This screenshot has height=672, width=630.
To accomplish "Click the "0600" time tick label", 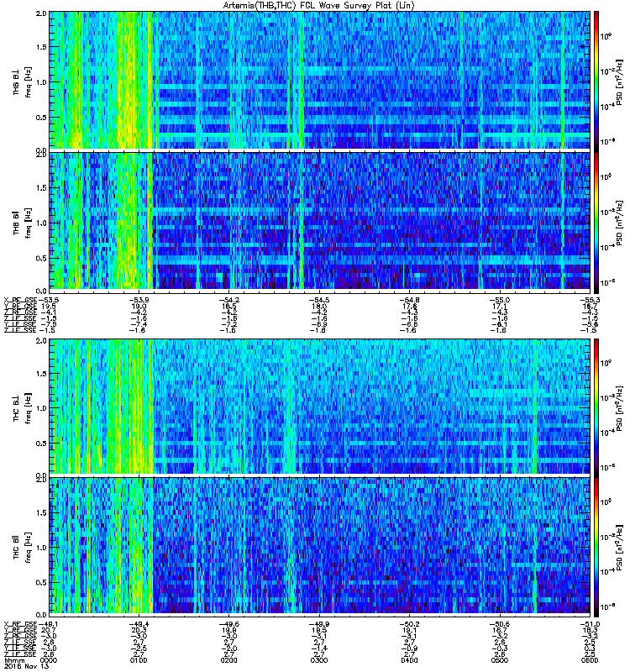I will (590, 660).
